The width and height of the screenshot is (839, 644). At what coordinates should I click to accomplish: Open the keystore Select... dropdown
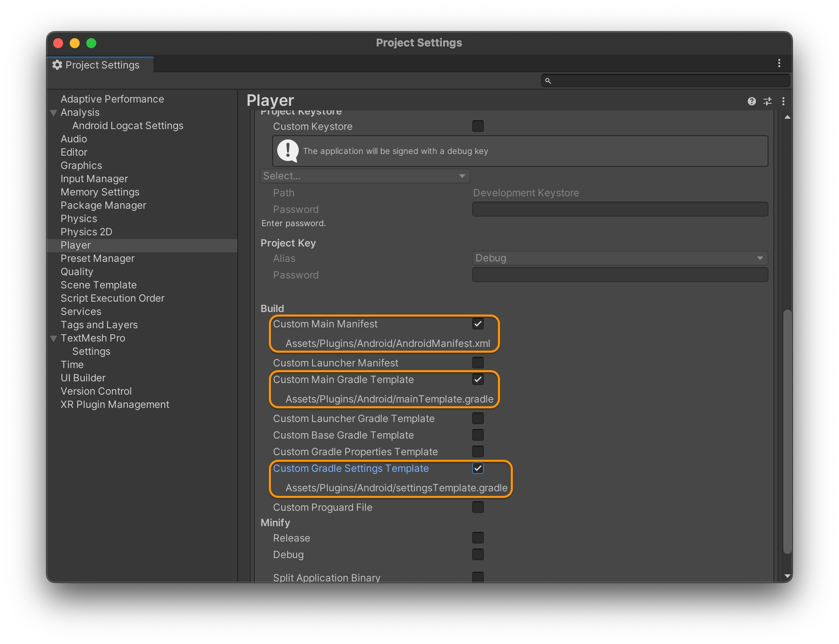364,176
